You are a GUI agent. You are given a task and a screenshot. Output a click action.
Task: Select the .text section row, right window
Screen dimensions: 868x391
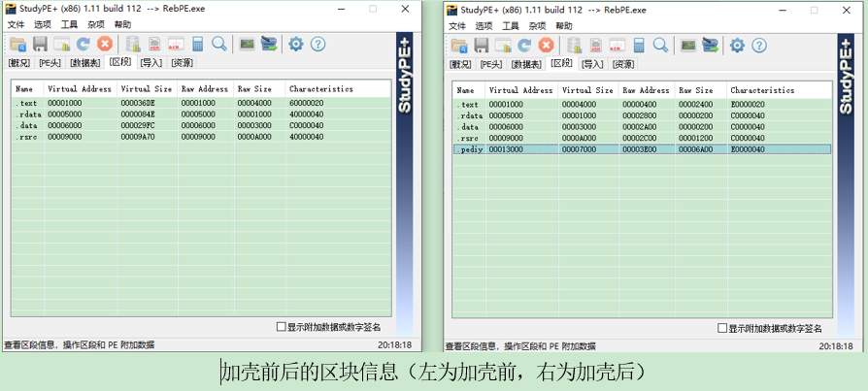pyautogui.click(x=642, y=105)
